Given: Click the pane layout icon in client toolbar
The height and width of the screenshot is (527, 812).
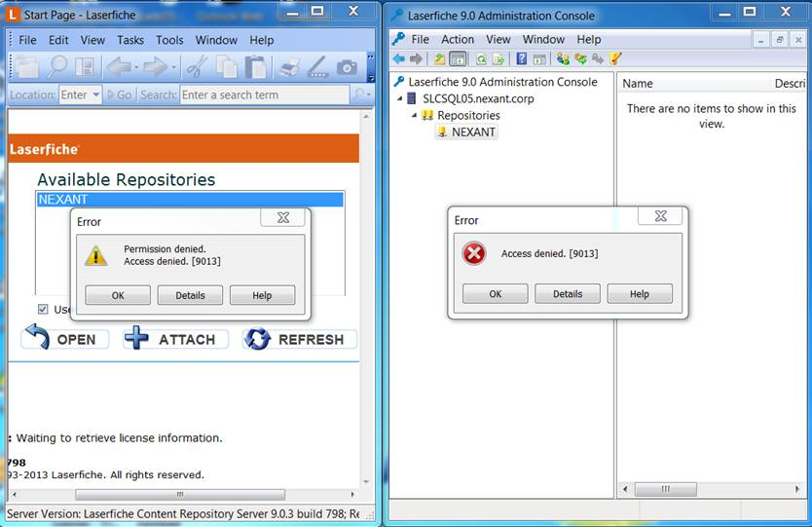Looking at the screenshot, I should pos(85,67).
